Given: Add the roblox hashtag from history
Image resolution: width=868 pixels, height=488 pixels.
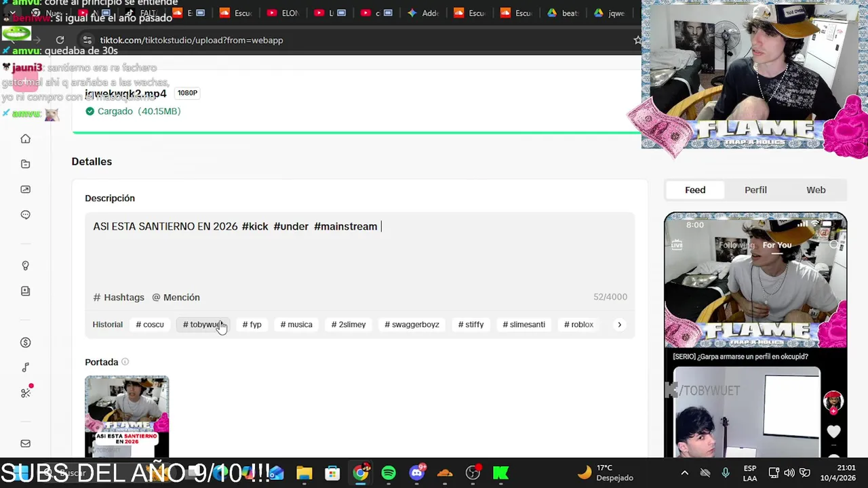Looking at the screenshot, I should coord(578,325).
